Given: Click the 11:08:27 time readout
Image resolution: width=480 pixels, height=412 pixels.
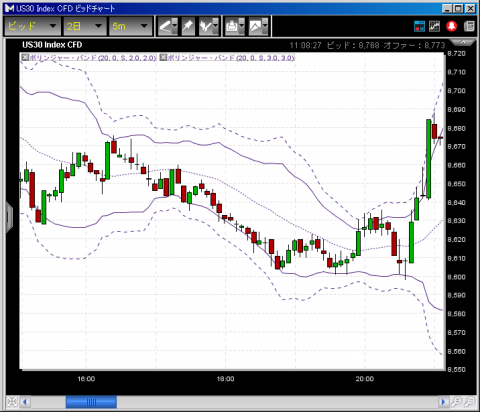Looking at the screenshot, I should point(305,45).
